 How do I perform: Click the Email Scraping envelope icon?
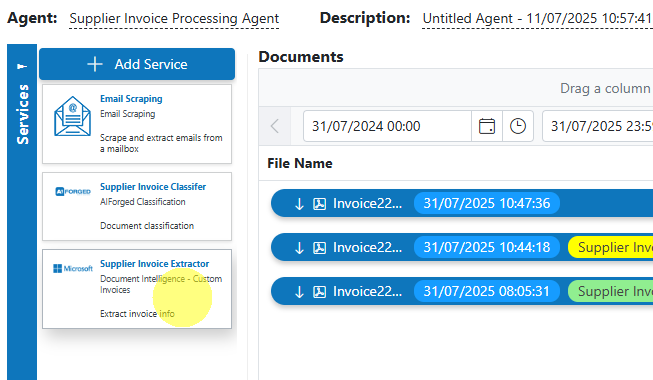coord(72,116)
